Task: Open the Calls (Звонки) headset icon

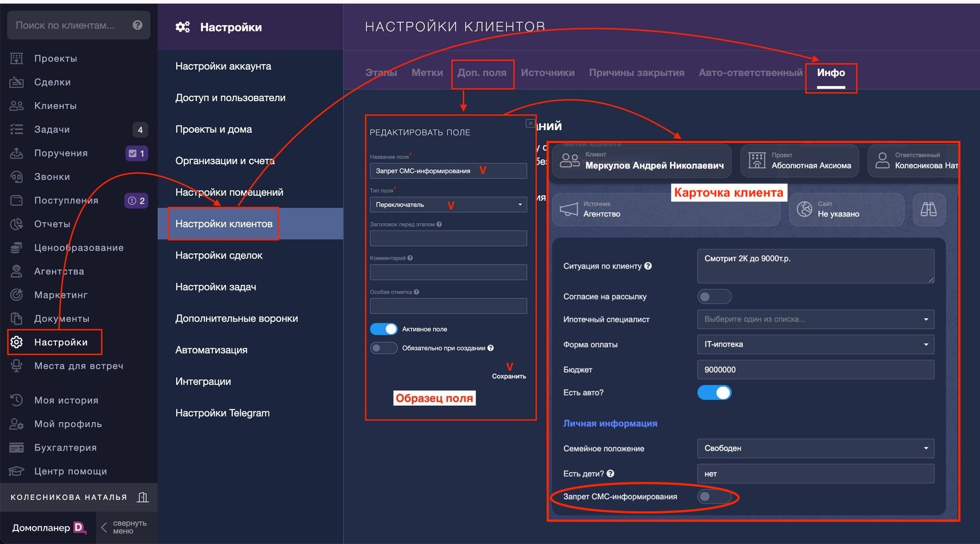Action: coord(17,177)
